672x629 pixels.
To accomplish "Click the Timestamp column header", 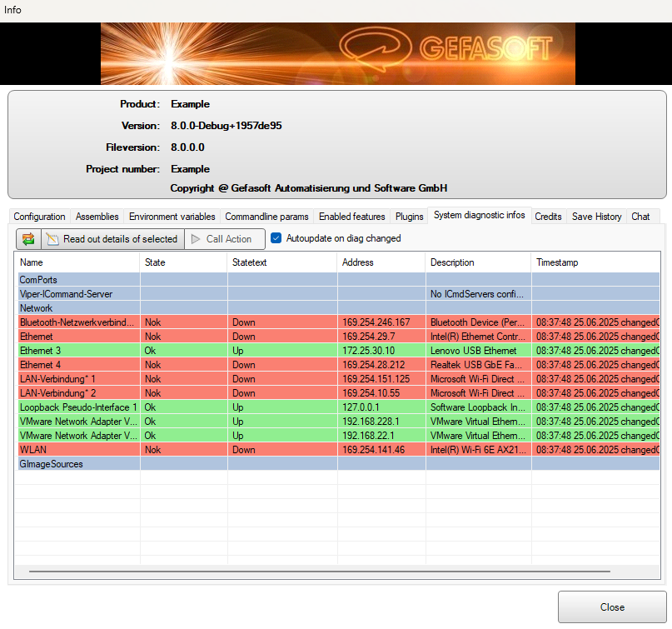I will click(x=595, y=262).
